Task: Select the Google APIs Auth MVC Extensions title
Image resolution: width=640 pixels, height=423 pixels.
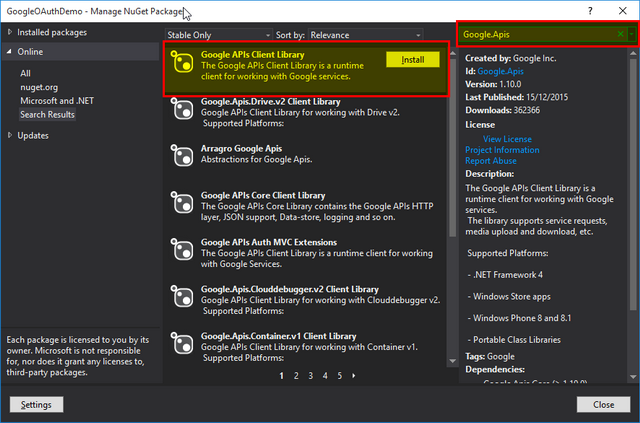Action: pos(269,243)
